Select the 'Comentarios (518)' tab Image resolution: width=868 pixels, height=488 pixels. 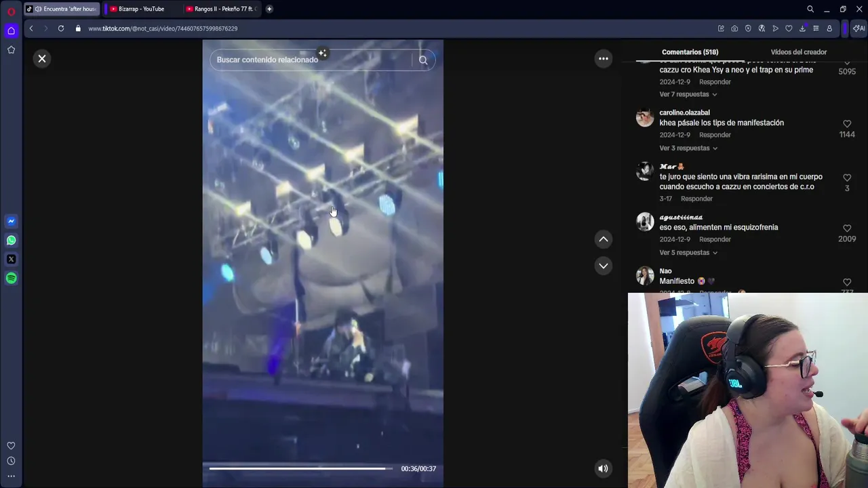pos(690,52)
